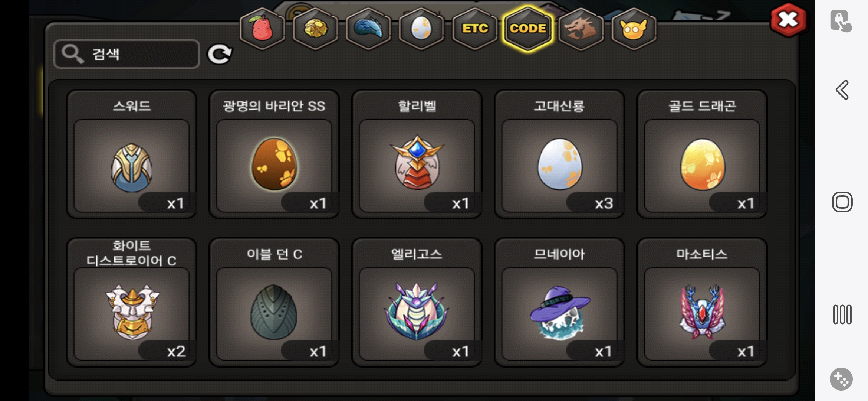Pick the 고대신룡 egg with x3

[559, 154]
